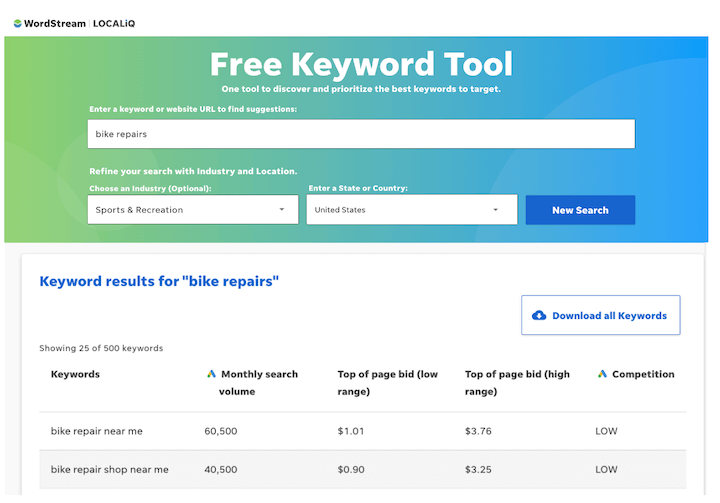This screenshot has width=720, height=503.
Task: Click the $1.01 low bid value
Action: point(351,431)
